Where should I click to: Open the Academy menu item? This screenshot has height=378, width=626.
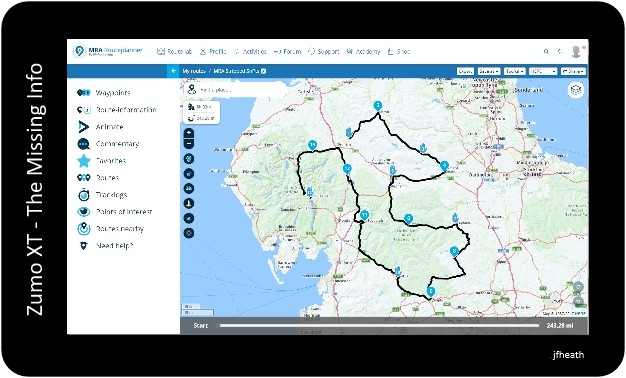[363, 51]
